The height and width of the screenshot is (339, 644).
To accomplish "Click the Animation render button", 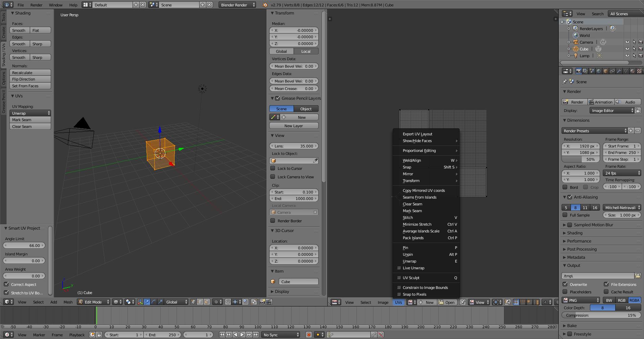I will 600,102.
